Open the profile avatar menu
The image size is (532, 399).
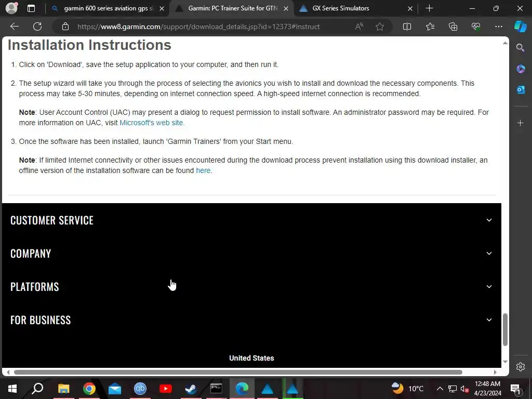[x=12, y=8]
